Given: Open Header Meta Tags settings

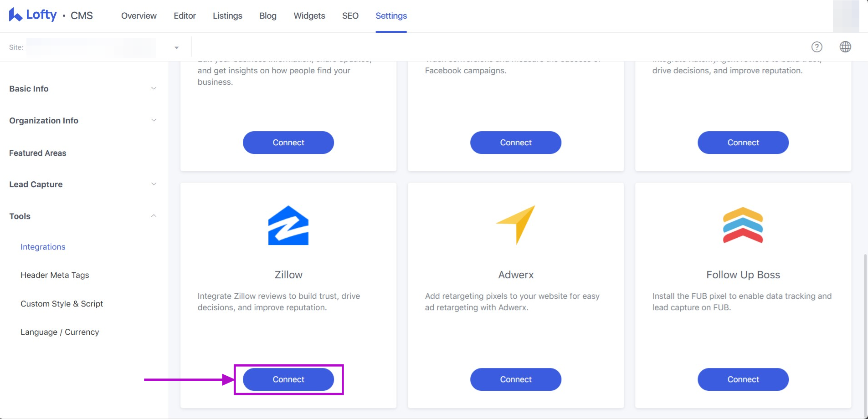Looking at the screenshot, I should [x=55, y=275].
